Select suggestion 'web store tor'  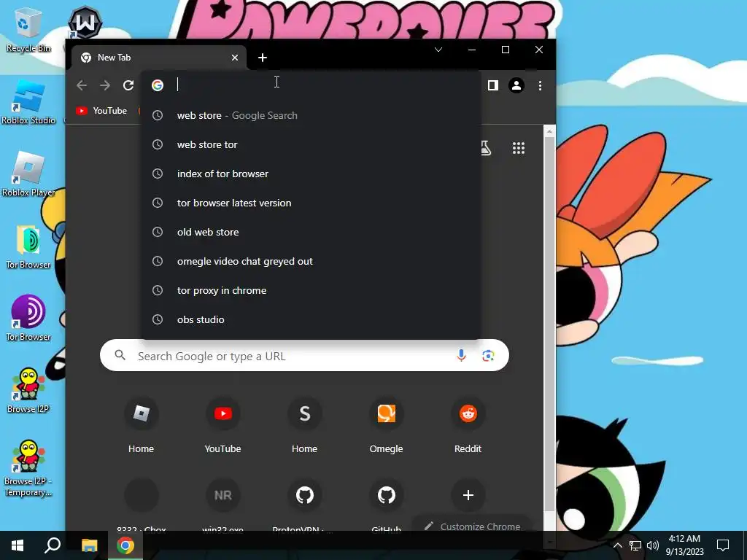(311, 144)
